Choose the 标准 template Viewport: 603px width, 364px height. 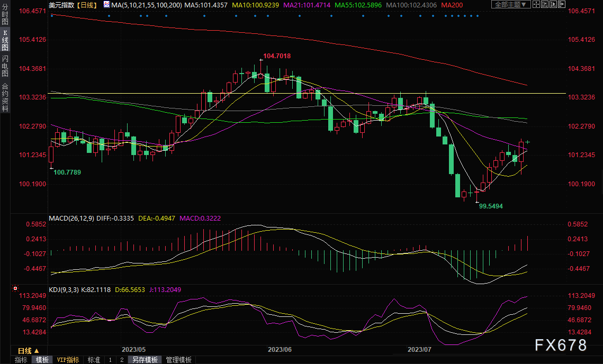coord(94,360)
